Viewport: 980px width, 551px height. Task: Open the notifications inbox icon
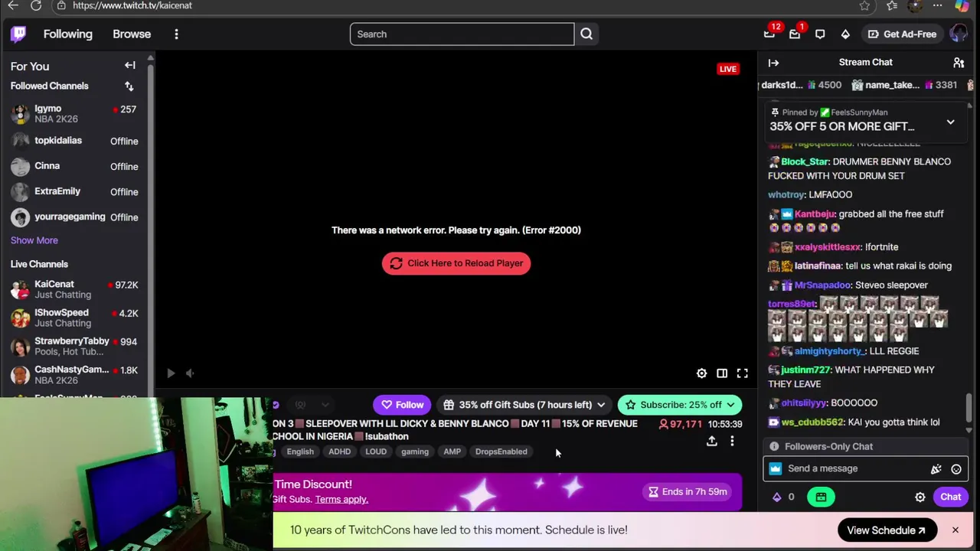click(795, 34)
